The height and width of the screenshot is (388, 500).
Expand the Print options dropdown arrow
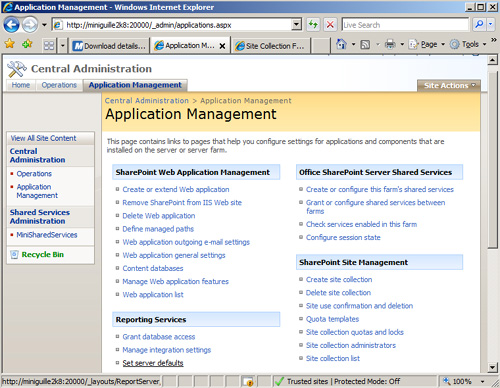tap(402, 44)
